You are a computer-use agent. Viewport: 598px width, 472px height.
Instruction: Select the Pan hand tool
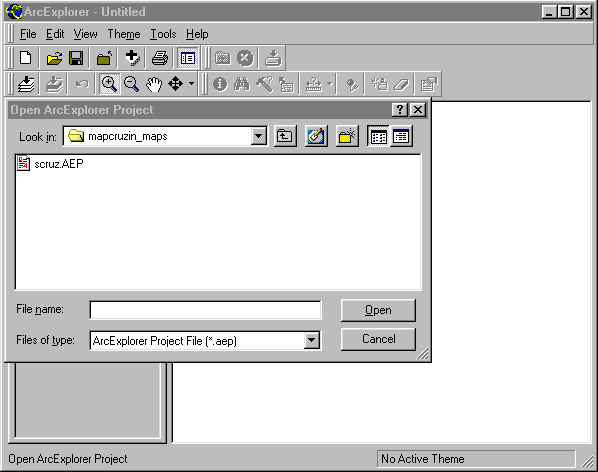click(154, 83)
